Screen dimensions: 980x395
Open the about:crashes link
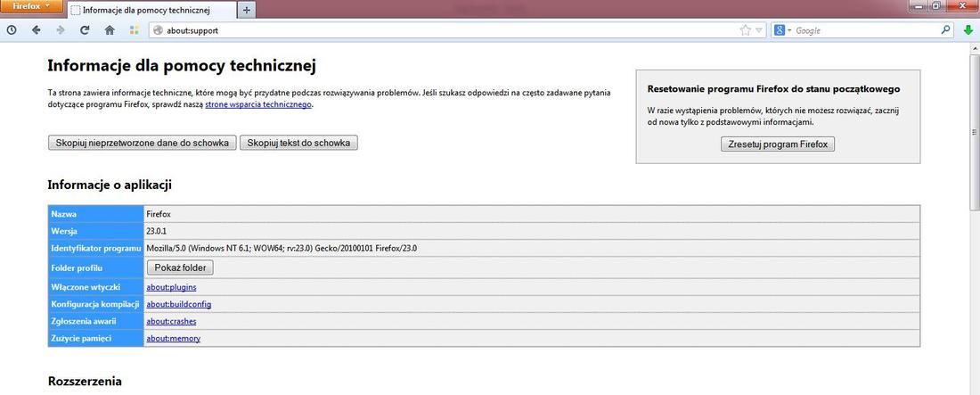click(x=171, y=321)
